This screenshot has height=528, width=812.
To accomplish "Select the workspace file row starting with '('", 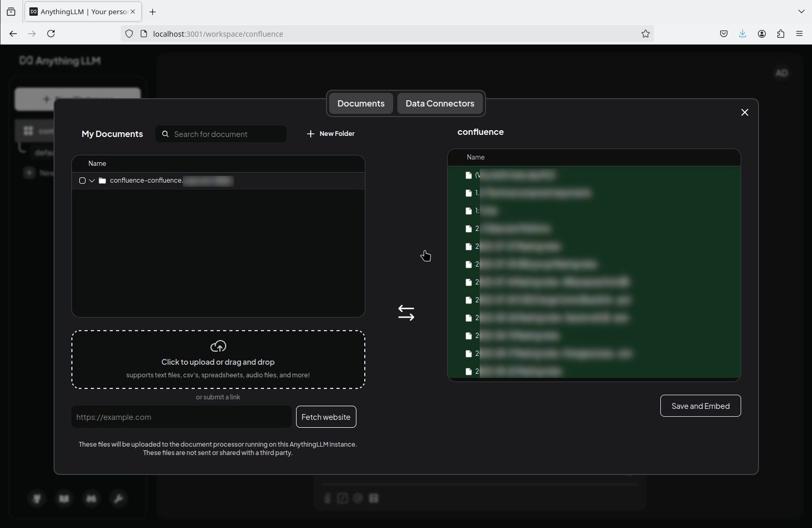I will click(594, 175).
